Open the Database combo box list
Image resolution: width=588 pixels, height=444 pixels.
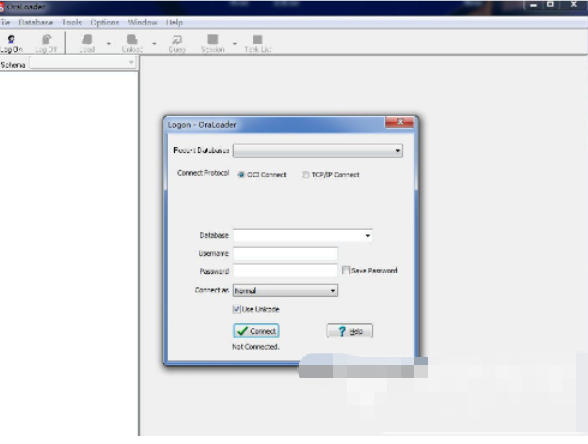368,236
